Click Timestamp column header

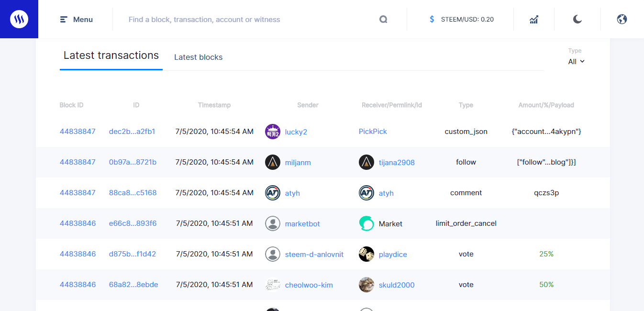214,105
